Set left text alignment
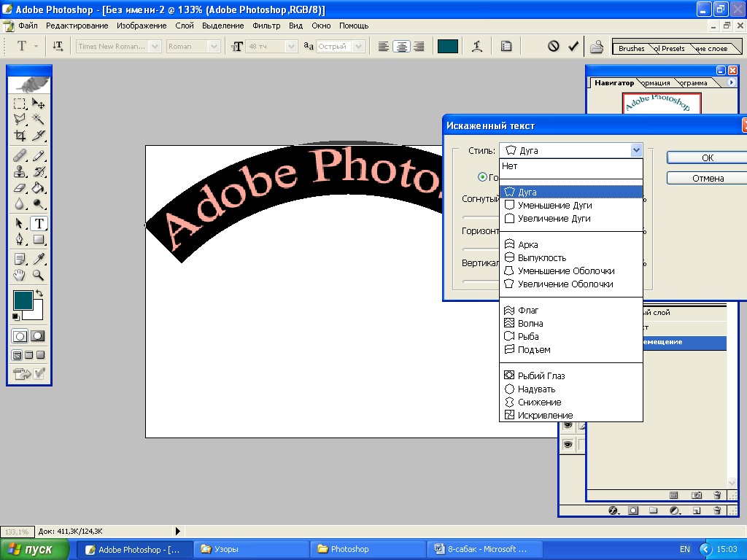The width and height of the screenshot is (747, 560). tap(383, 46)
